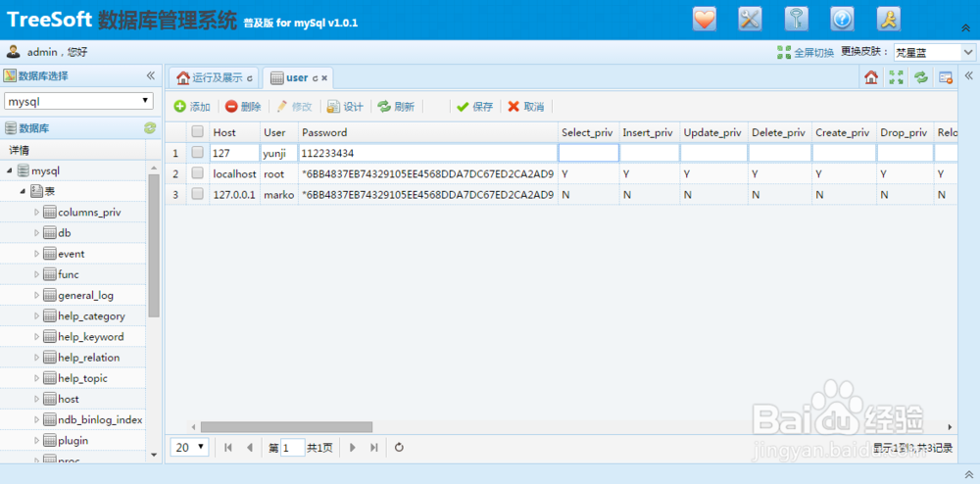Viewport: 980px width, 484px height.
Task: Switch to the 运行及展示 tab
Action: 215,78
